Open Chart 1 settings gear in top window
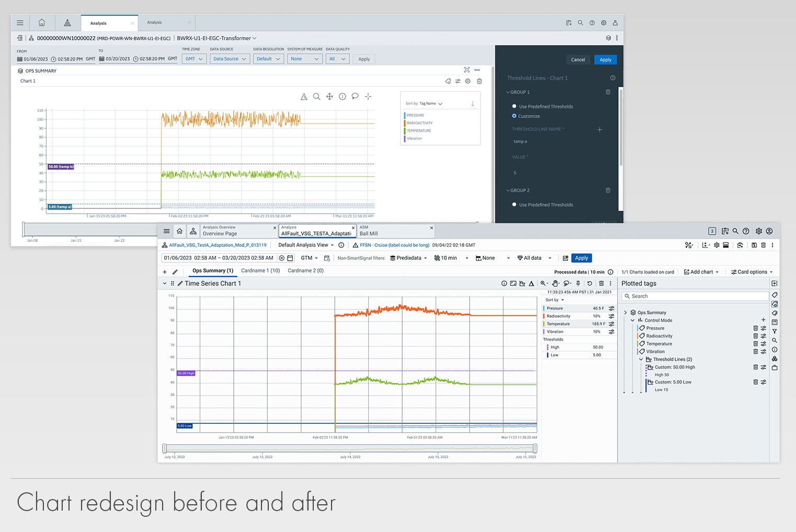The height and width of the screenshot is (532, 796). tap(468, 81)
